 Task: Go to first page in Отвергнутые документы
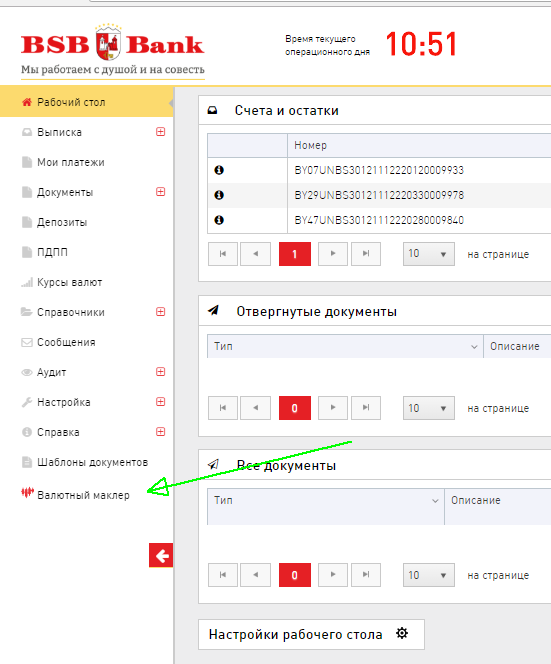[x=223, y=408]
